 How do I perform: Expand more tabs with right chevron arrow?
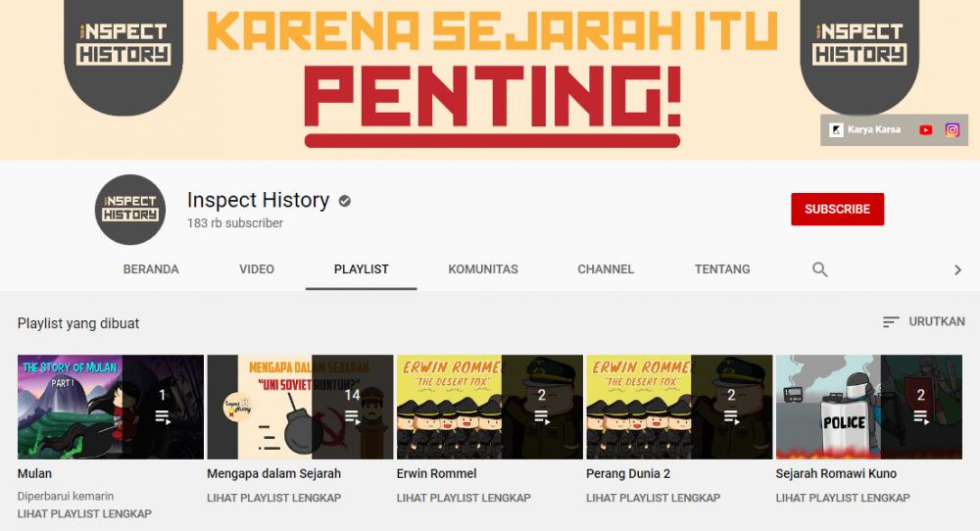point(957,269)
